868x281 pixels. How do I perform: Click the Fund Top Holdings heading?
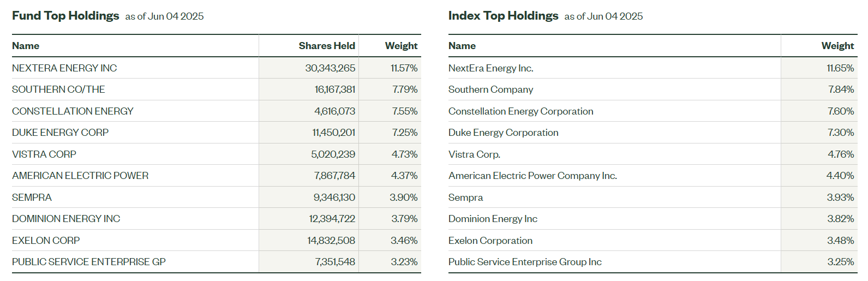point(65,16)
